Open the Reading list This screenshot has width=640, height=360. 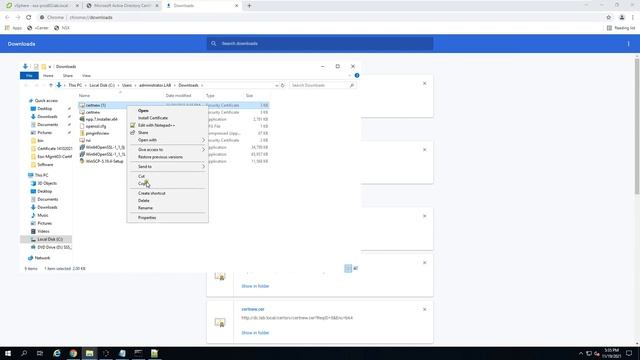pos(621,28)
